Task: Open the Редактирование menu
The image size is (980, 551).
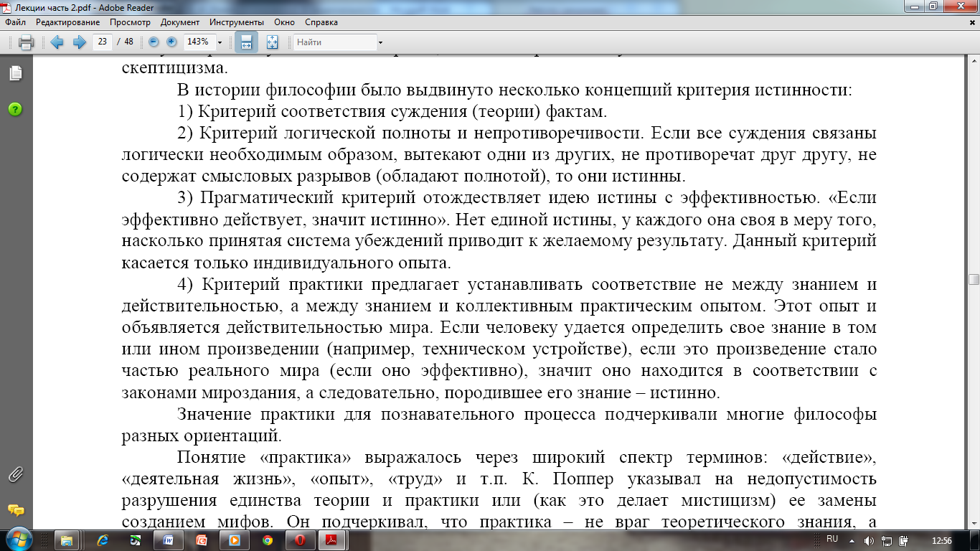Action: tap(69, 22)
